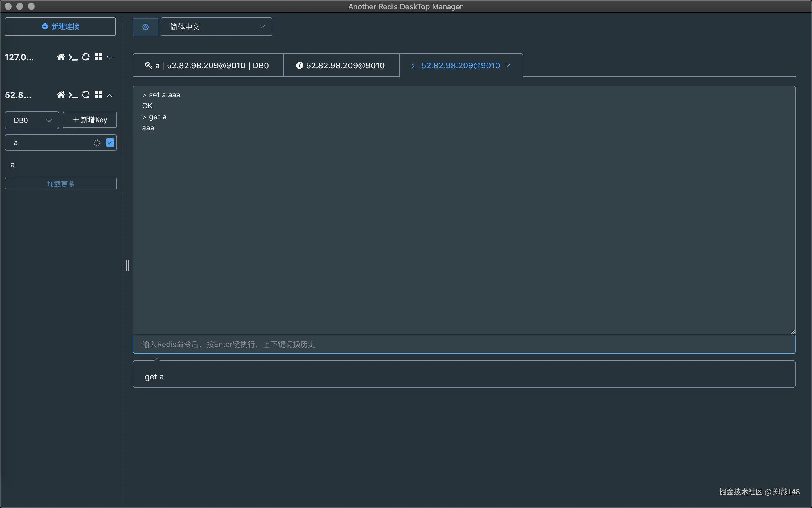
Task: Click the 新增Key button
Action: (90, 120)
